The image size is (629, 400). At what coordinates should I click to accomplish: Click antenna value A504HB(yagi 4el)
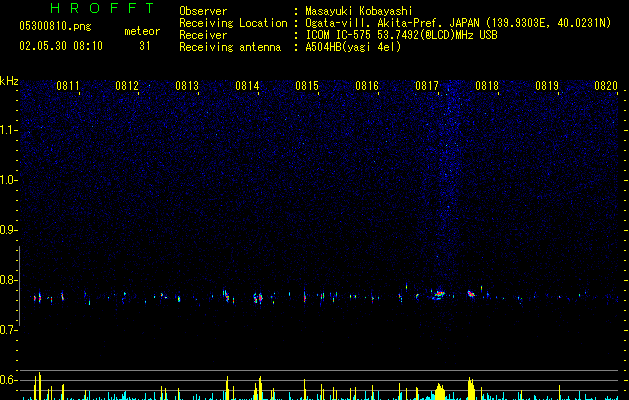[353, 47]
